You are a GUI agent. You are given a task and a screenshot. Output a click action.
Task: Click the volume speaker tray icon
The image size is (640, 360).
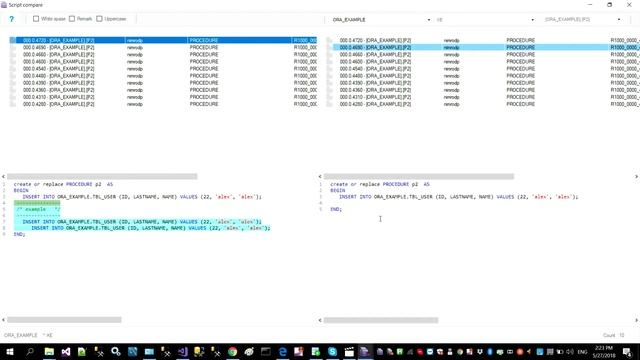tap(570, 352)
